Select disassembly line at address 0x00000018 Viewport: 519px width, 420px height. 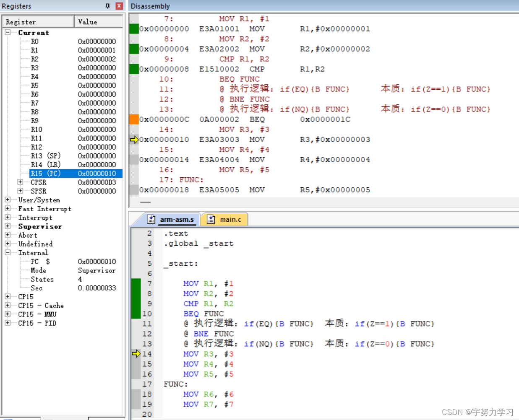point(255,190)
